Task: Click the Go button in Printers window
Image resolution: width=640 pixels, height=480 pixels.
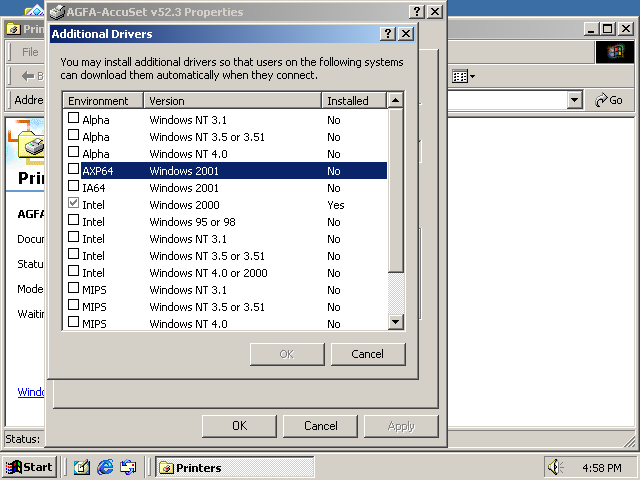Action: (x=609, y=100)
